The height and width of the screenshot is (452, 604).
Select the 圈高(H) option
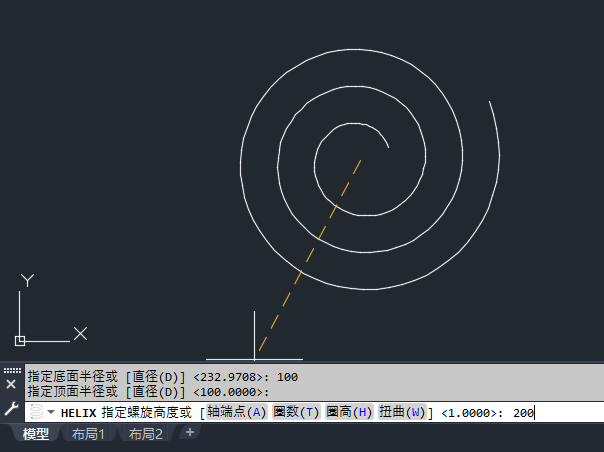[x=349, y=412]
